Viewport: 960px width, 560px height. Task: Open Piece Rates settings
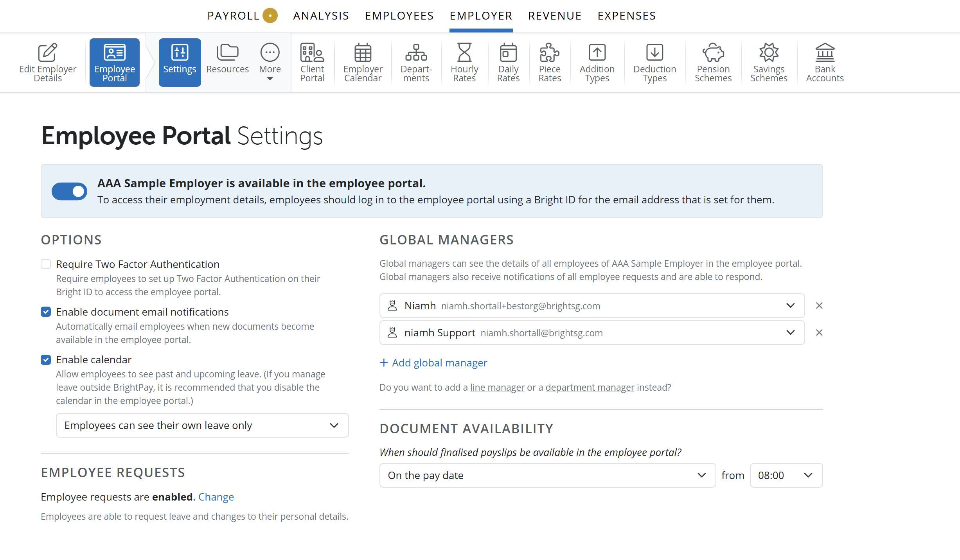[550, 63]
